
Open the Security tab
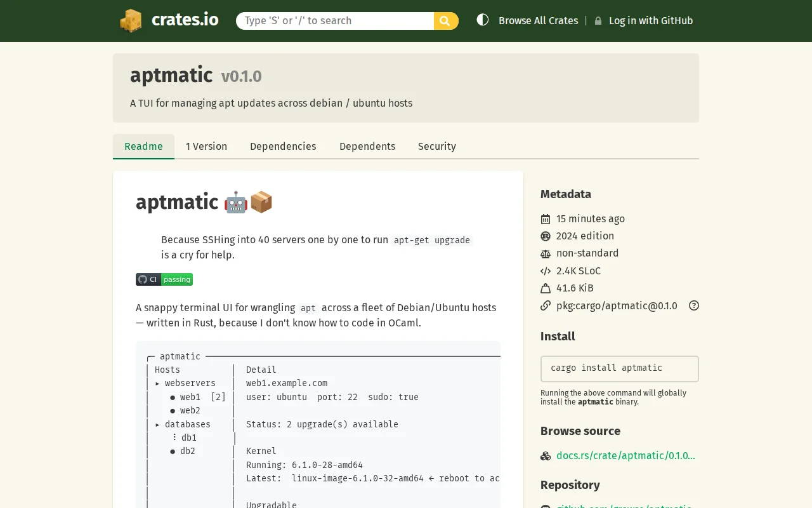[x=437, y=146]
